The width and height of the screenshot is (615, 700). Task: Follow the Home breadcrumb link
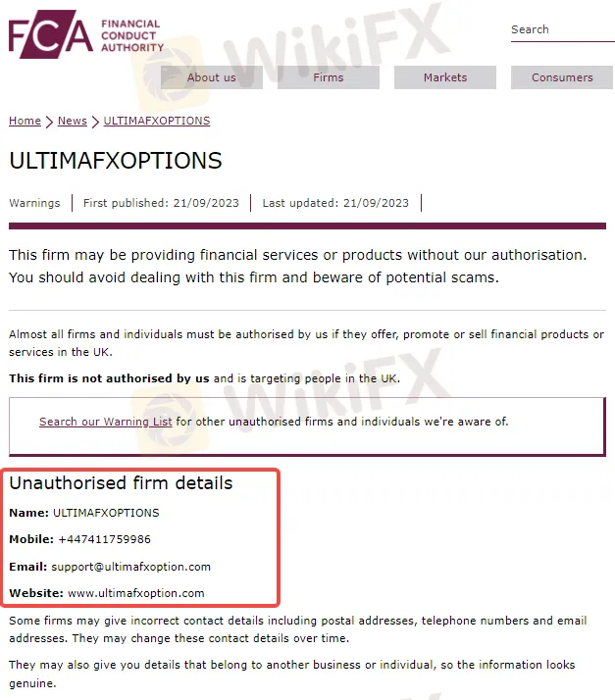tap(25, 122)
